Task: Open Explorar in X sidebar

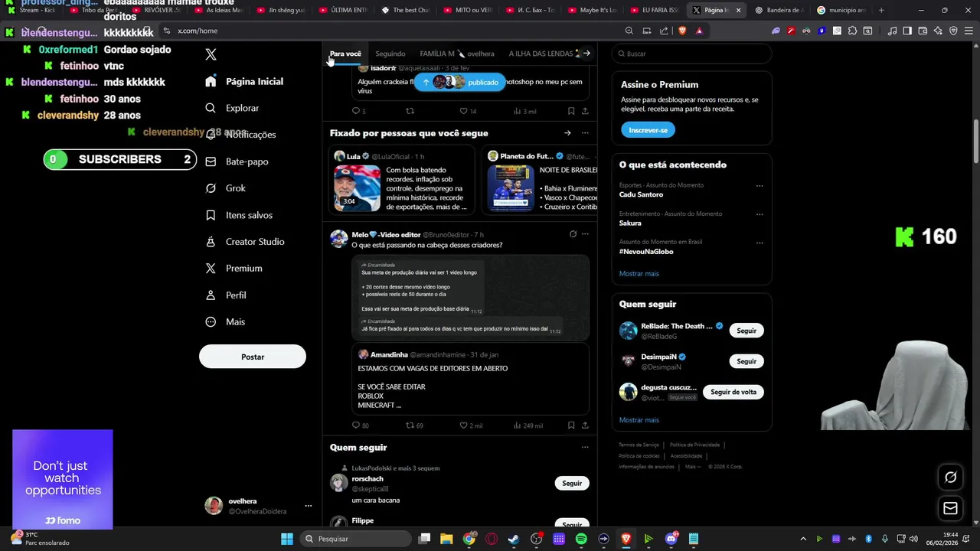Action: coord(232,108)
